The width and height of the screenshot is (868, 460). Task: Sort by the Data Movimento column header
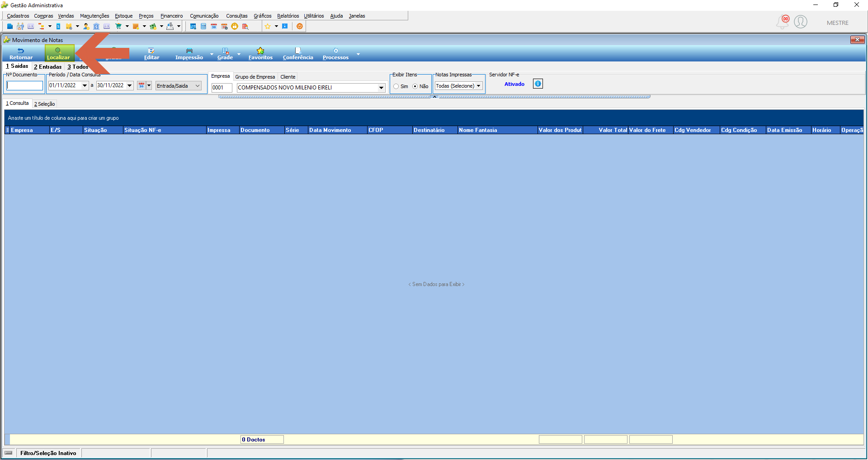[337, 130]
